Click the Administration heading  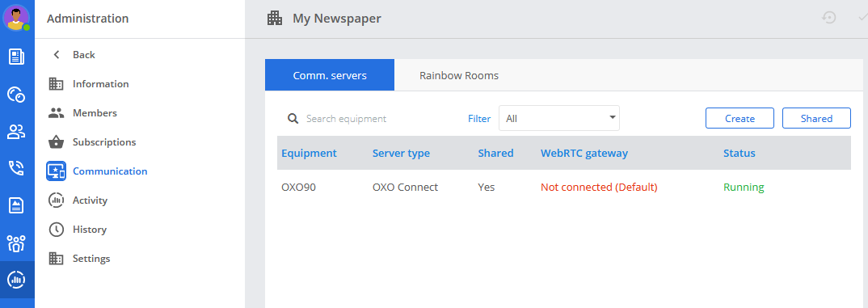[87, 19]
